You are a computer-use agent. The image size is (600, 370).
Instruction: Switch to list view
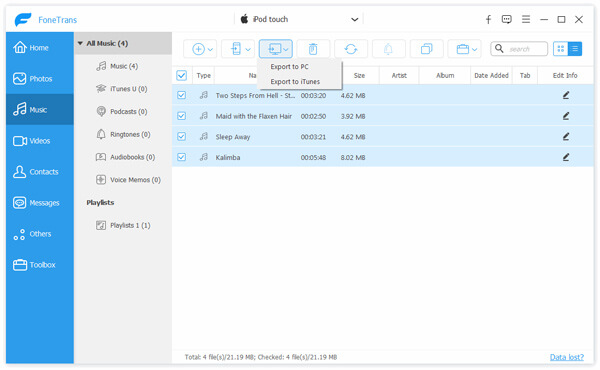pos(575,49)
